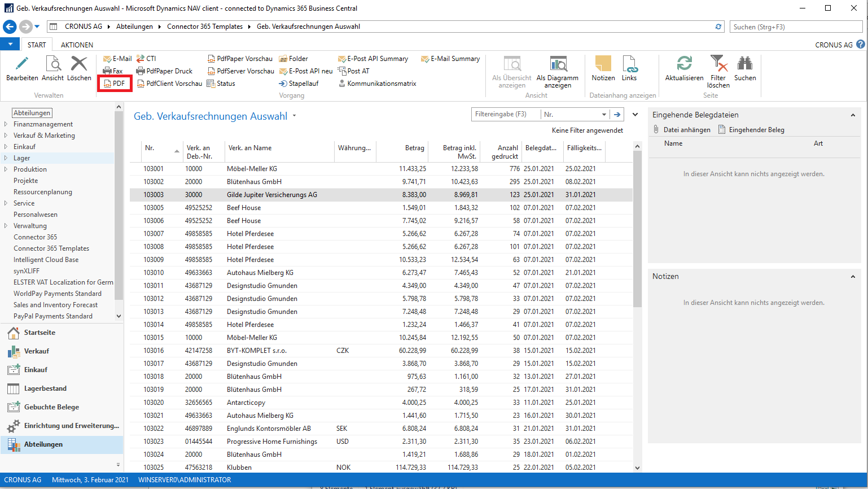Run E-Post API neu
The image size is (868, 489).
(x=306, y=71)
